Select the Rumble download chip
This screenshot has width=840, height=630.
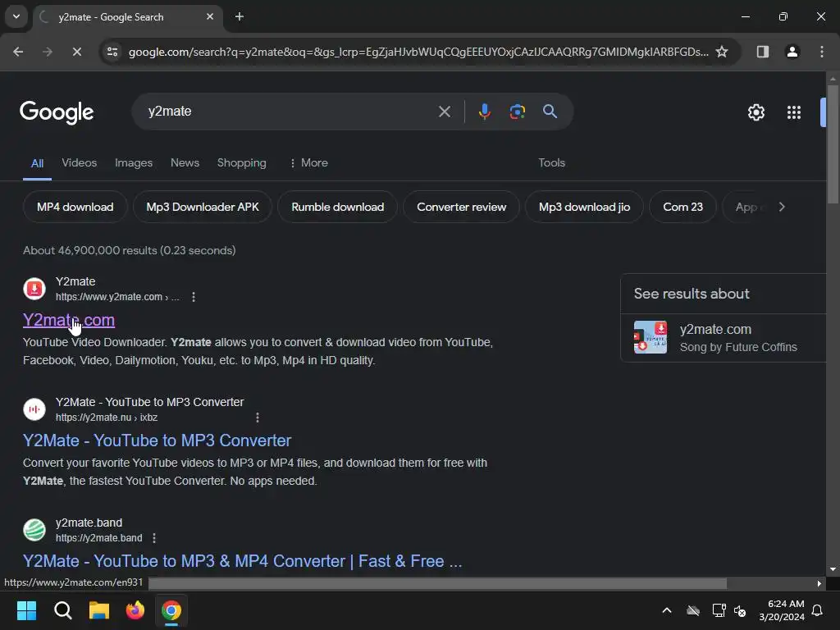337,207
